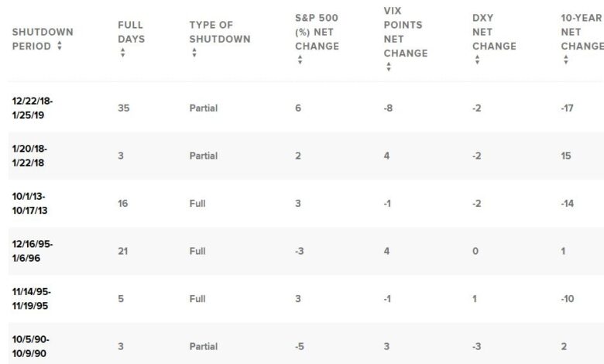
Task: Select the 12/22/18-1/25/19 shutdown period cell
Action: click(33, 108)
